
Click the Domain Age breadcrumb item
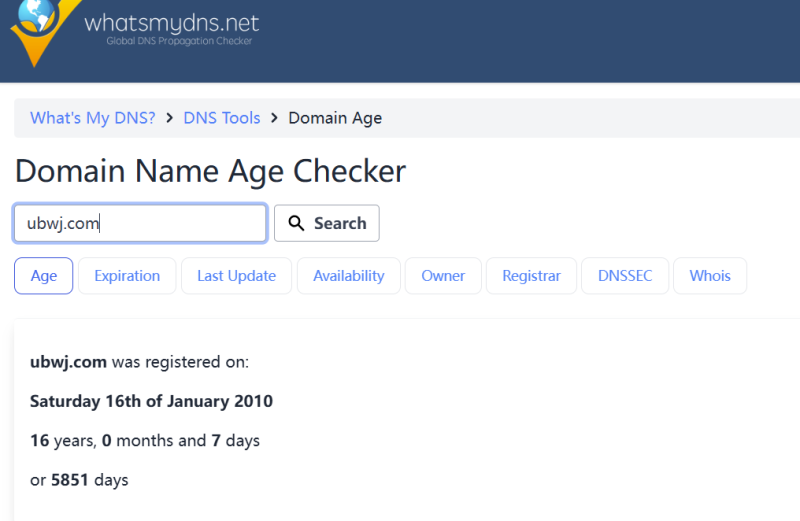point(335,118)
